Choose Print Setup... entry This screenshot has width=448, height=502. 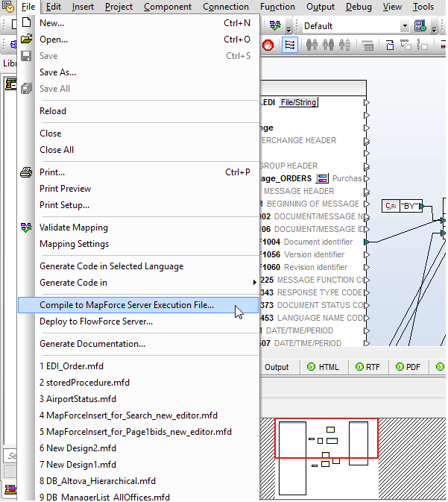tap(138, 204)
